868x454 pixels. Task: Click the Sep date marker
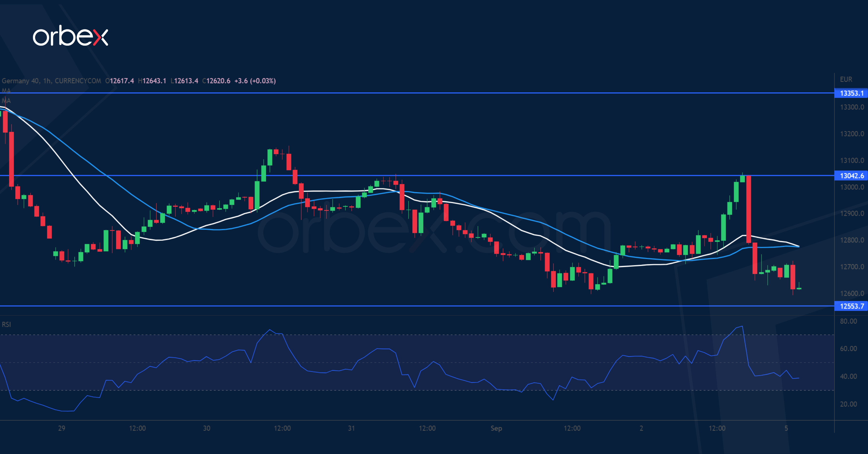click(496, 428)
